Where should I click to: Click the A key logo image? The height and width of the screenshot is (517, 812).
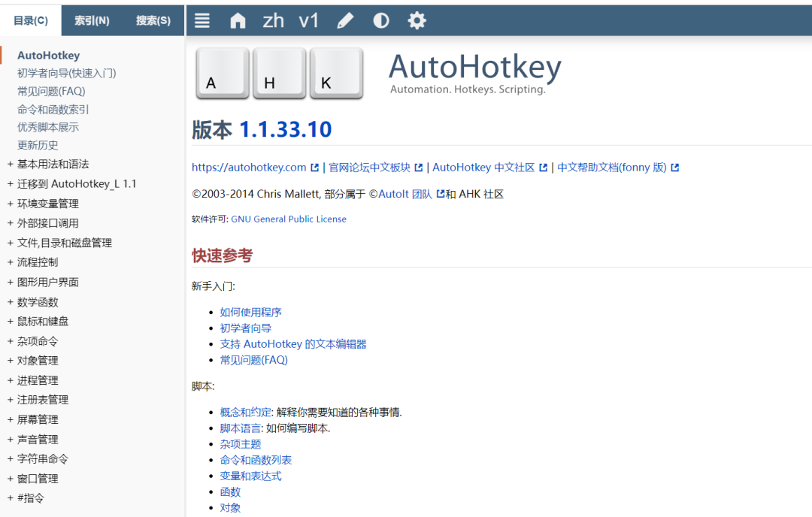click(x=223, y=72)
